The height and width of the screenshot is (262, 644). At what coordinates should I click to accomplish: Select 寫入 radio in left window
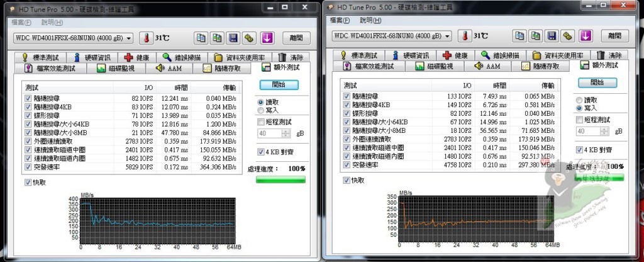[260, 110]
